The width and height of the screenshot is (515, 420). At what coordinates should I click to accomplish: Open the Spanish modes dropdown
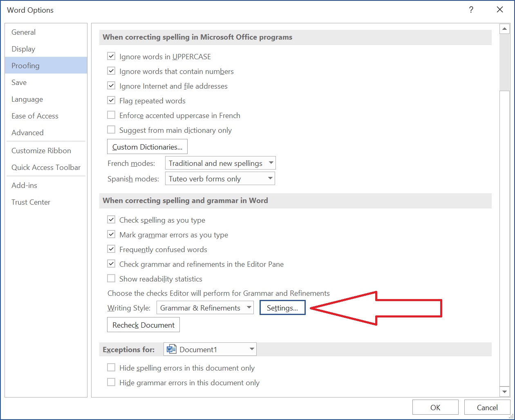270,178
